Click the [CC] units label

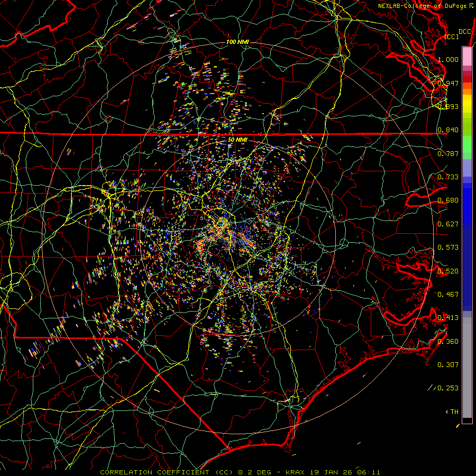452,36
